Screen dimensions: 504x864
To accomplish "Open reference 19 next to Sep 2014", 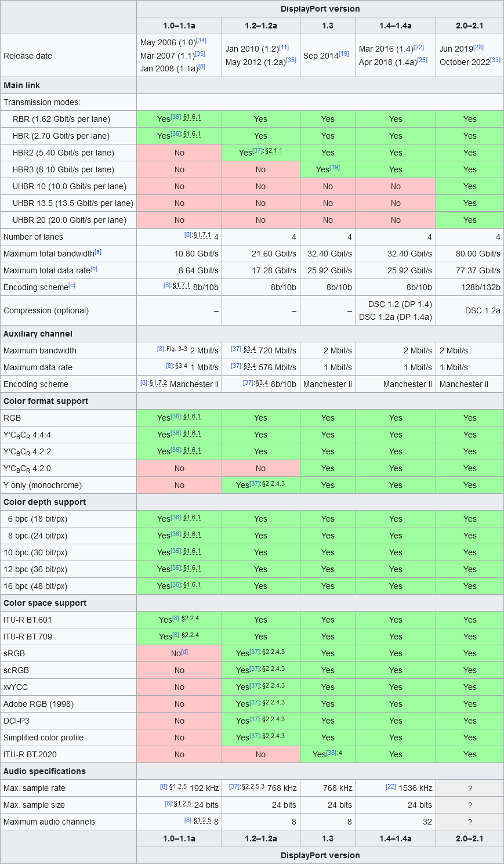I will click(344, 53).
